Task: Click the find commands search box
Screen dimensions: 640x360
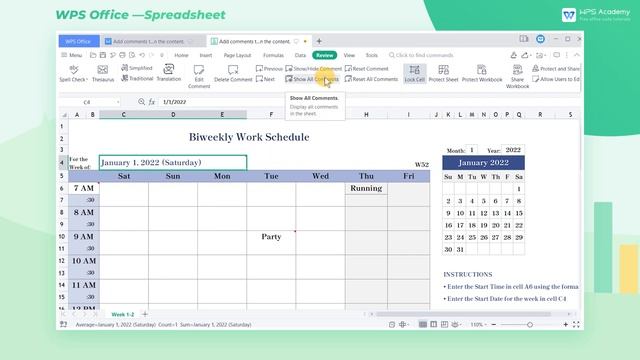Action: coord(421,55)
